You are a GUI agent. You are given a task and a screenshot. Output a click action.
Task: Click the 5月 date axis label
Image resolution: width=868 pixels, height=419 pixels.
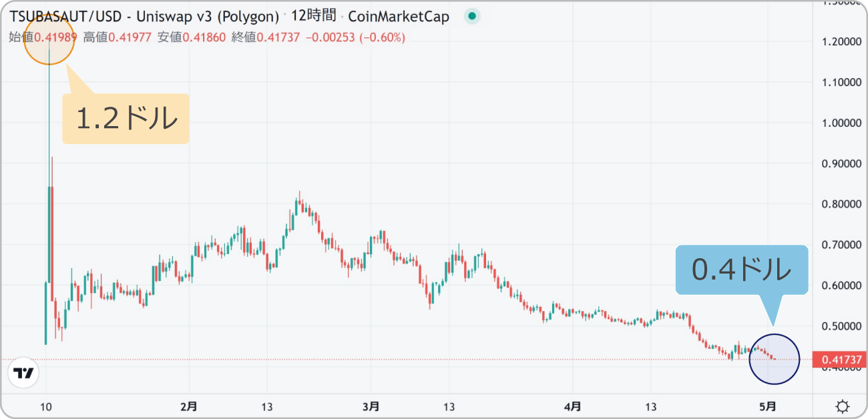[769, 406]
